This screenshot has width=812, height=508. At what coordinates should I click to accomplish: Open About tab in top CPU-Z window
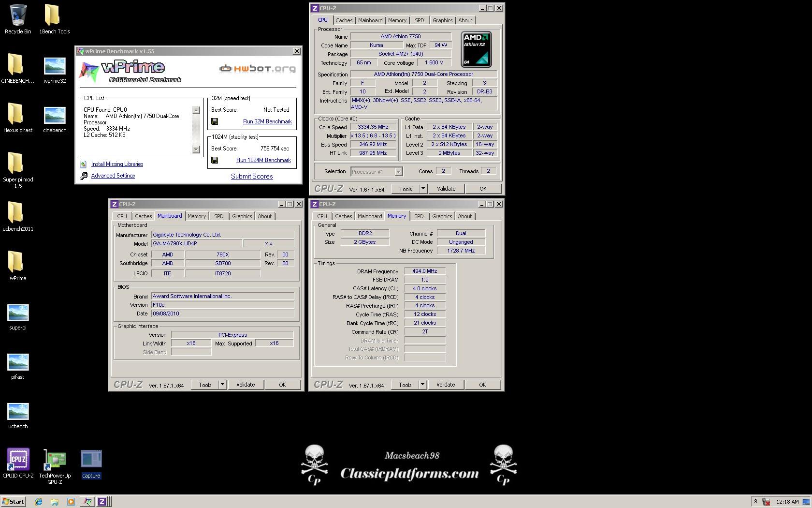click(465, 20)
